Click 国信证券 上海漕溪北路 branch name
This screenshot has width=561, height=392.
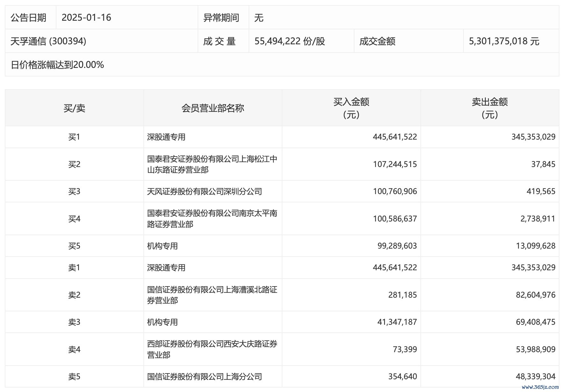point(212,295)
